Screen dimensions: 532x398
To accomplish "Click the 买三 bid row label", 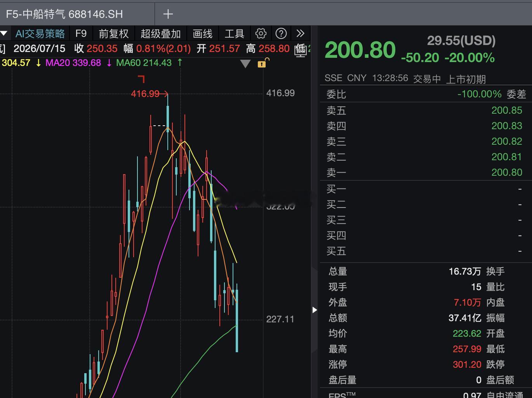I will pos(336,220).
